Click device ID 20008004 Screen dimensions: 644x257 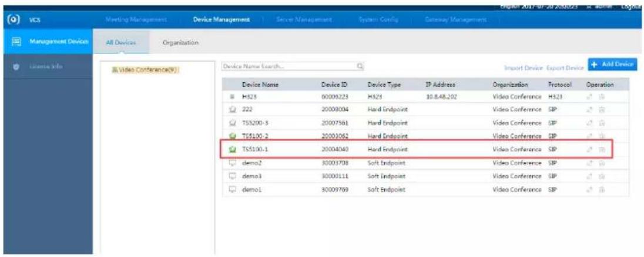pyautogui.click(x=335, y=110)
